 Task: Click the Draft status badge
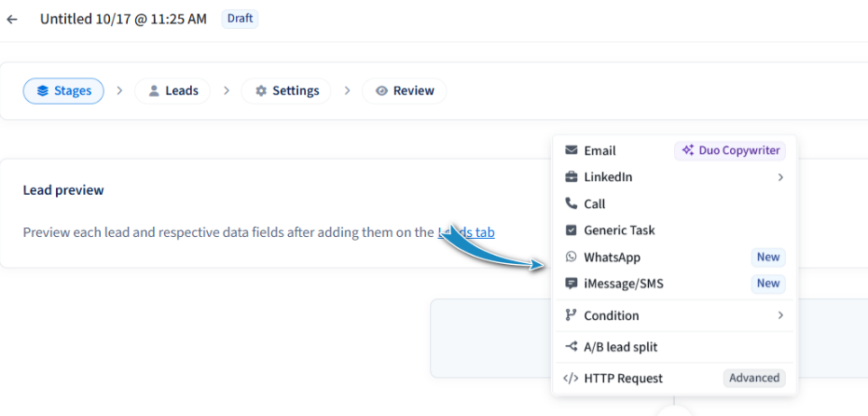(x=240, y=19)
